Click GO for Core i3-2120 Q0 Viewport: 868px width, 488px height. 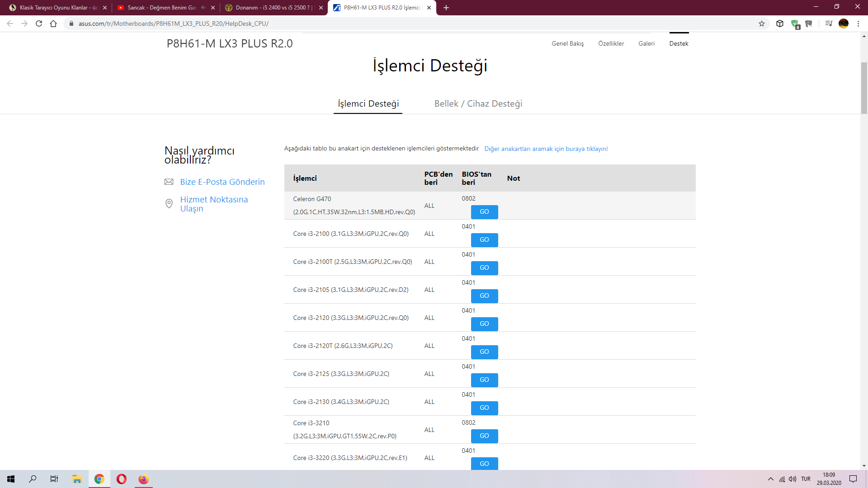click(484, 324)
